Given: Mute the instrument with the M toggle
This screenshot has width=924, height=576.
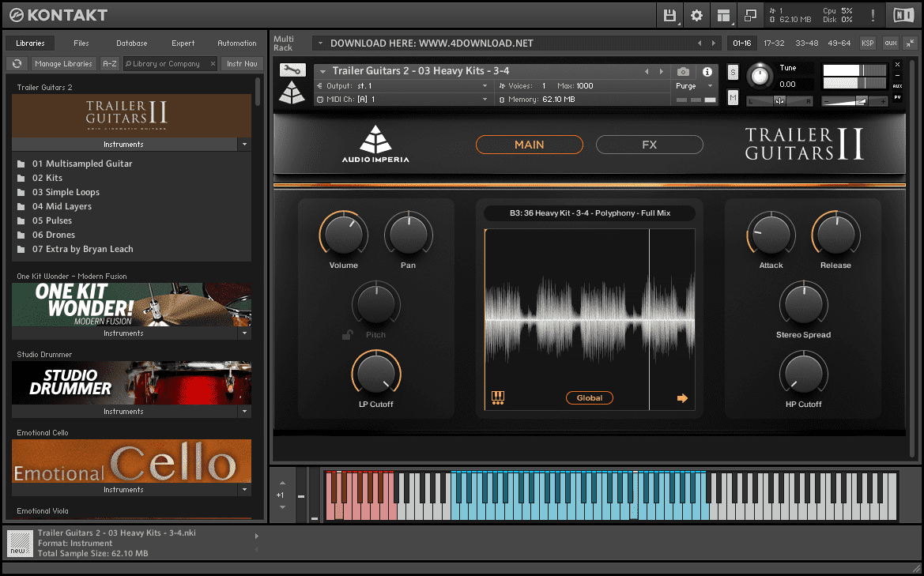Looking at the screenshot, I should click(732, 97).
